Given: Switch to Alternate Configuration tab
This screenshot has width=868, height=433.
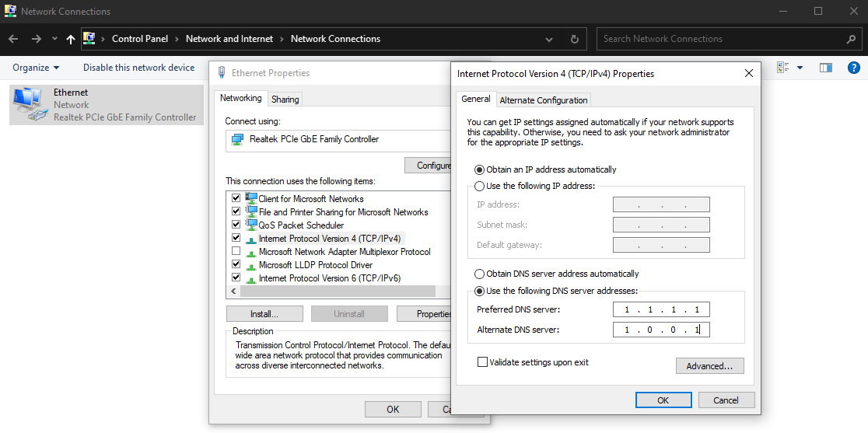Looking at the screenshot, I should point(544,100).
